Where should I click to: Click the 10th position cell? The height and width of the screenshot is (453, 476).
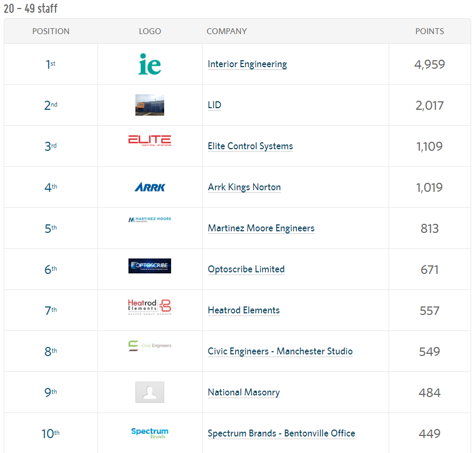[51, 433]
